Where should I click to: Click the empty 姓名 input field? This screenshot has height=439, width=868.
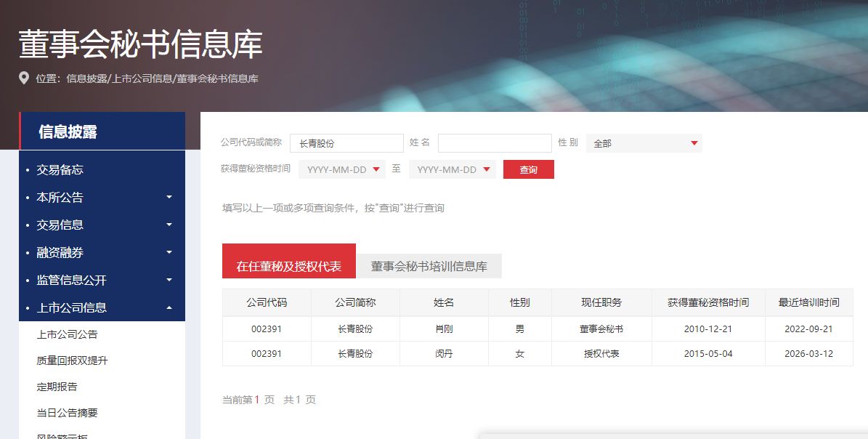pos(495,143)
